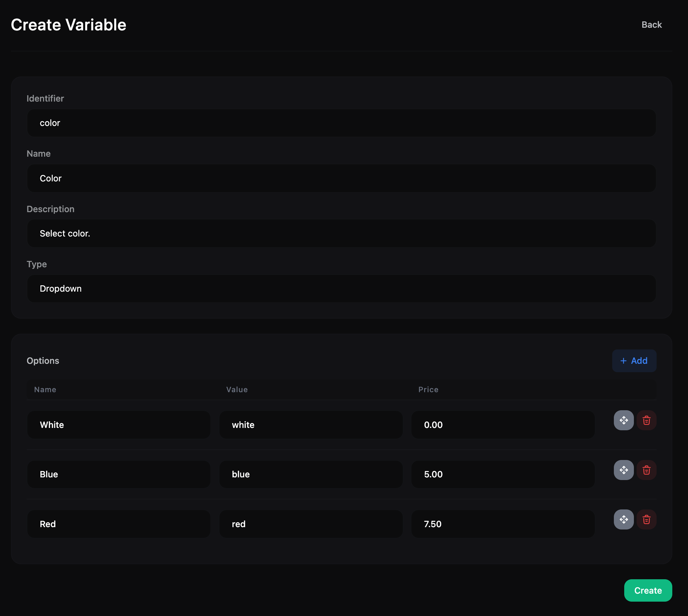
Task: Edit the Blue price field 5.00
Action: coord(503,474)
